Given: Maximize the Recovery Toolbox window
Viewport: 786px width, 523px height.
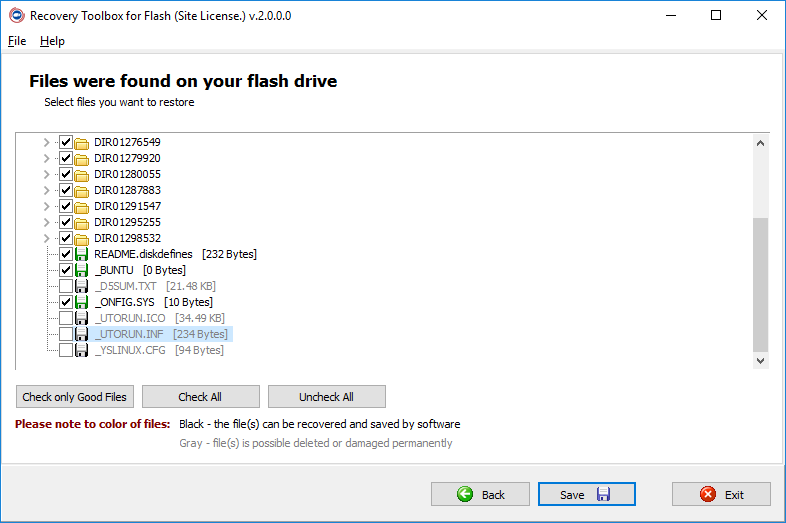Looking at the screenshot, I should [x=716, y=16].
